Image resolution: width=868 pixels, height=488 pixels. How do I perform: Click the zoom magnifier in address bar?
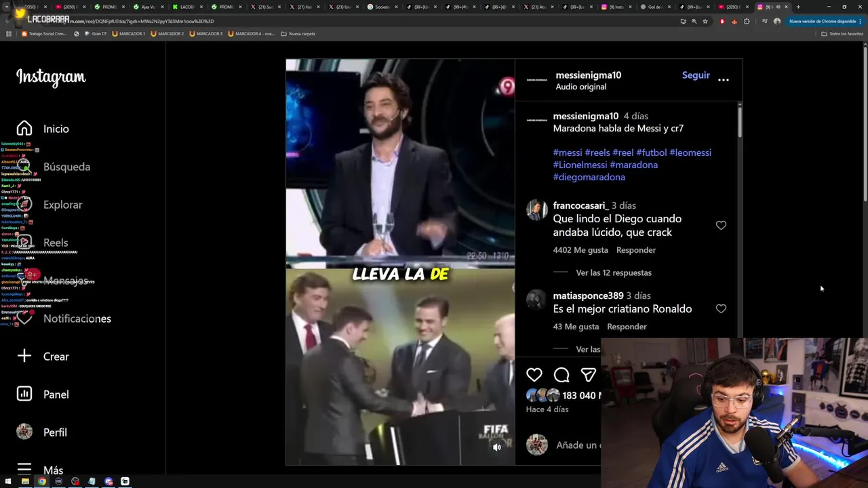tap(694, 21)
